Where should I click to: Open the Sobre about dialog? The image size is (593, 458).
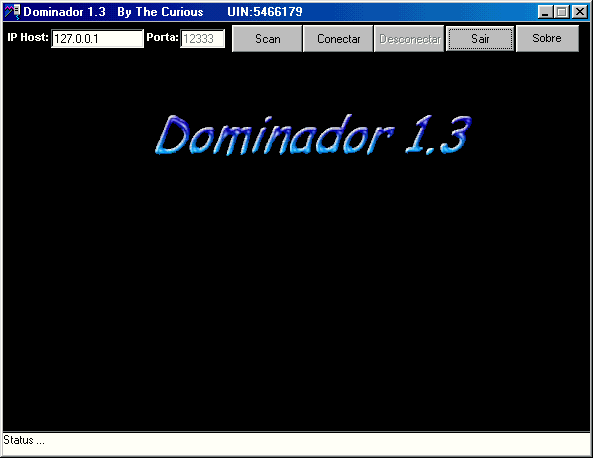click(x=547, y=38)
